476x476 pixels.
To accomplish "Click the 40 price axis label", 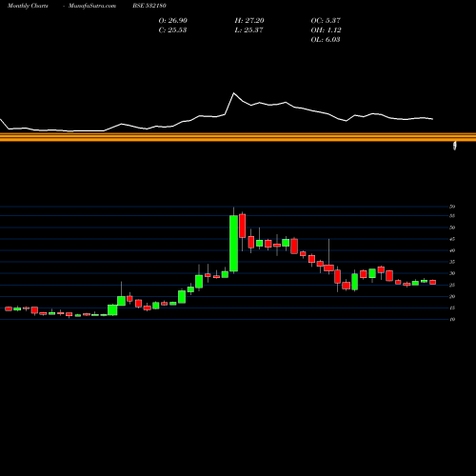I will pos(452,250).
